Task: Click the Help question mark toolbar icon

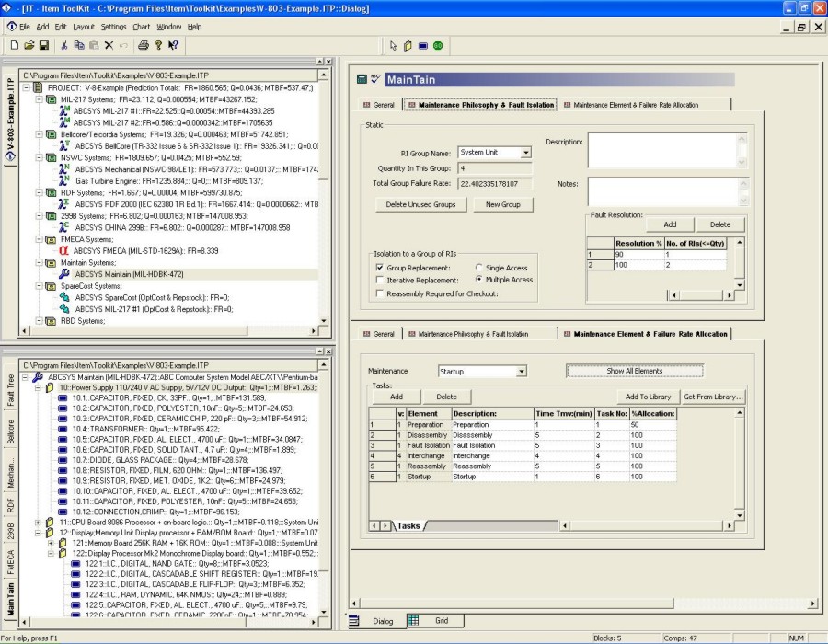Action: [x=158, y=45]
